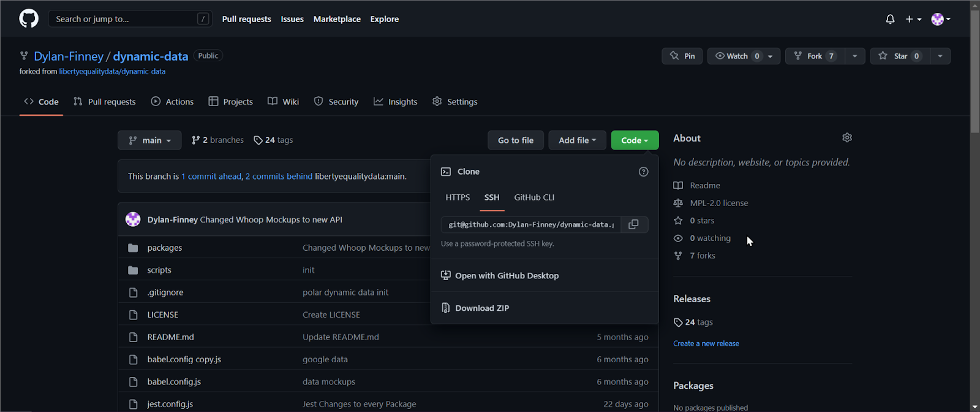Switch to the Wiki tab
Screen dimensions: 980x412
click(283, 102)
